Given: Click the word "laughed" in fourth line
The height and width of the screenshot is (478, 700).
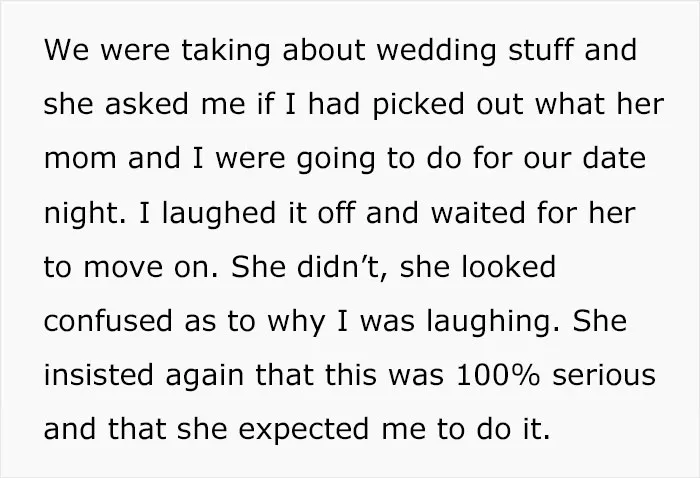Looking at the screenshot, I should 219,215.
